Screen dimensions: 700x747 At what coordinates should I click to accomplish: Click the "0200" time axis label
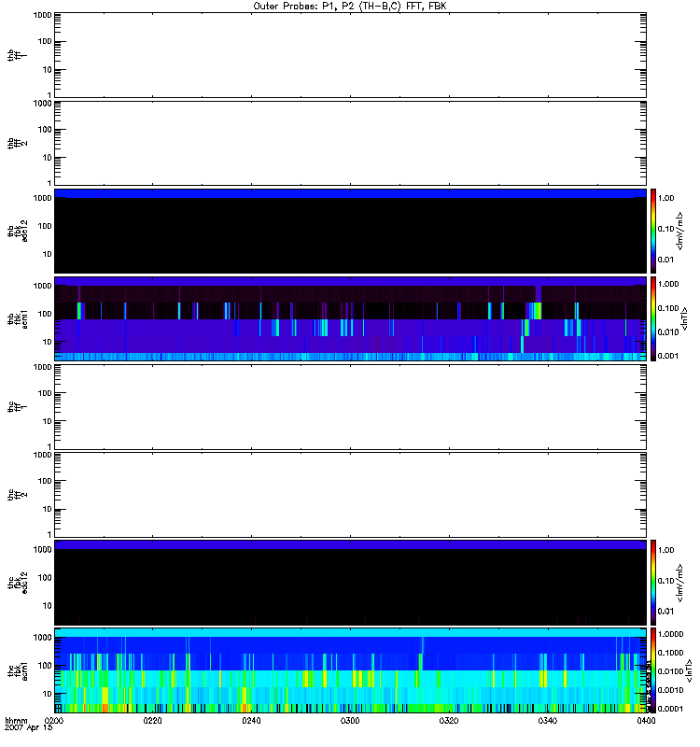54,721
